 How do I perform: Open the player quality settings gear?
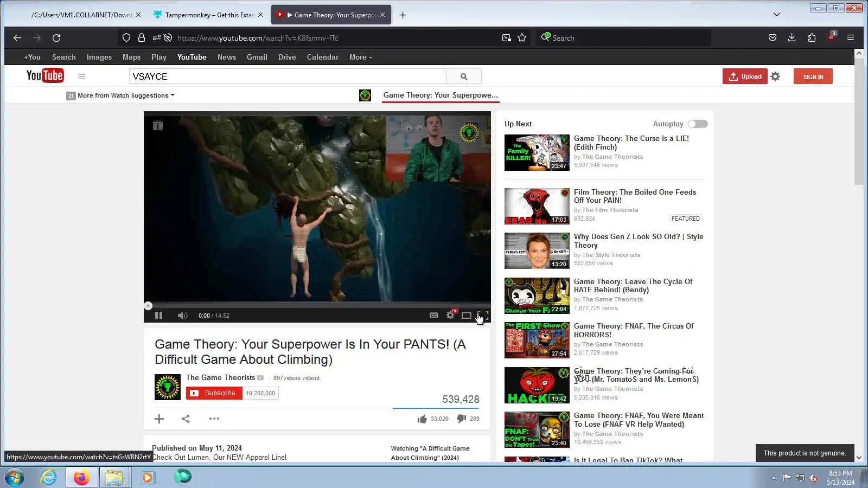point(450,315)
